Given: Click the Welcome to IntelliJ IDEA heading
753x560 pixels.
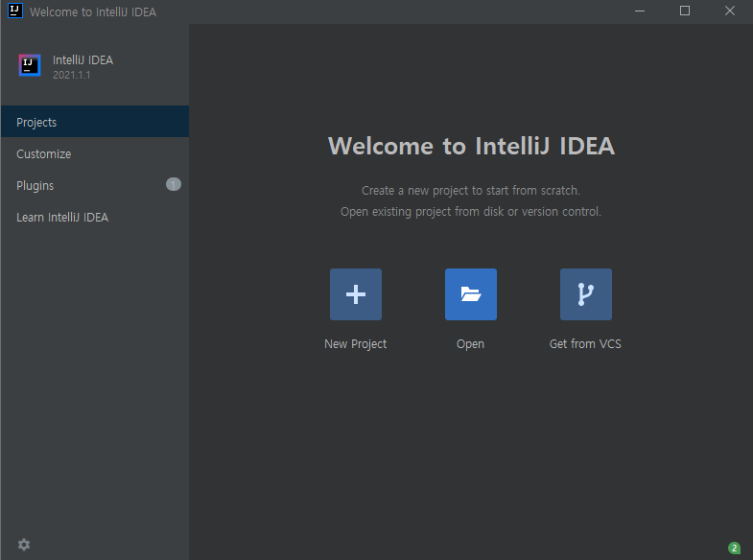Looking at the screenshot, I should pyautogui.click(x=471, y=146).
